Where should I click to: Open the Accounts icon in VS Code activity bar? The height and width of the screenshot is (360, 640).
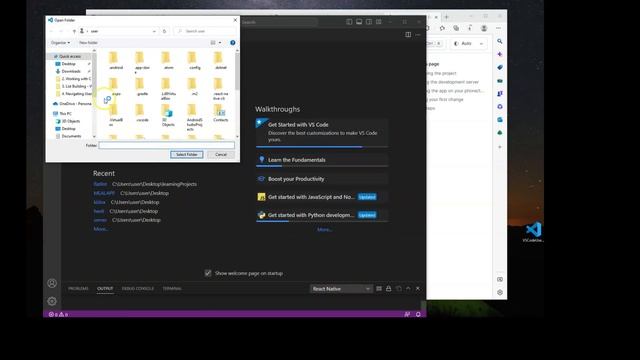tap(52, 283)
